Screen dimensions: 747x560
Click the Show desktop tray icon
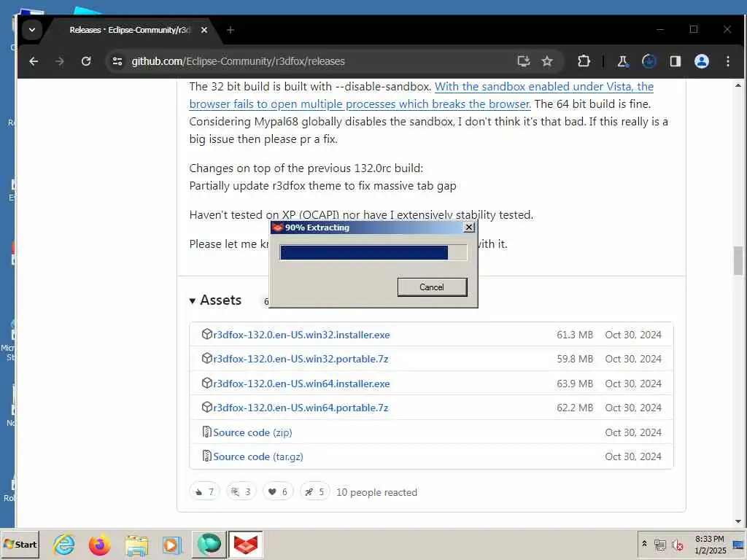(739, 545)
